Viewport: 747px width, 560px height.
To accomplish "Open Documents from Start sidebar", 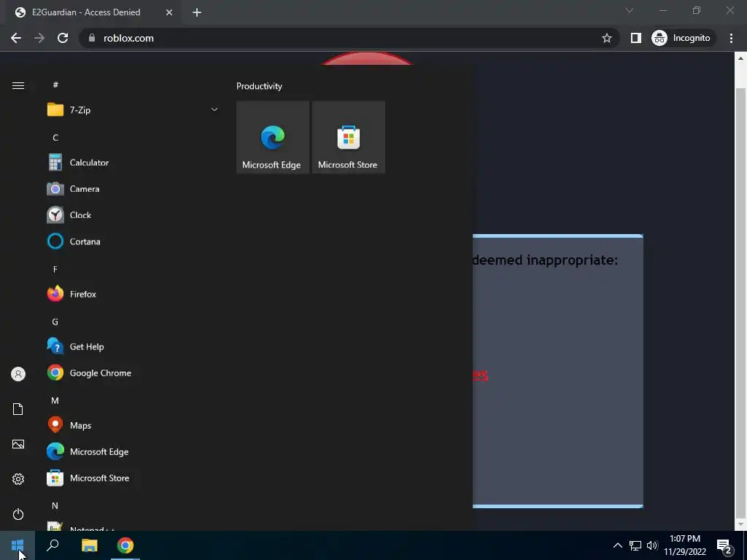I will tap(18, 409).
